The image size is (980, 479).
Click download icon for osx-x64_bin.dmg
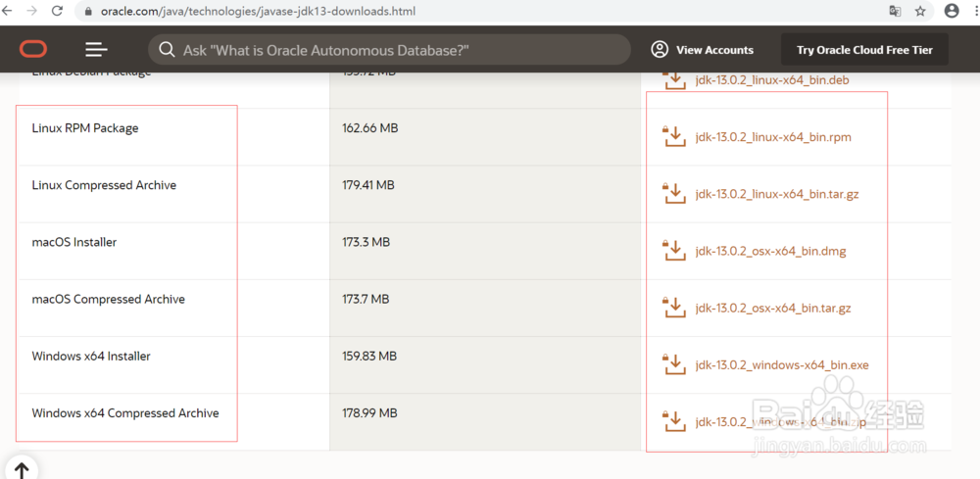(x=674, y=251)
